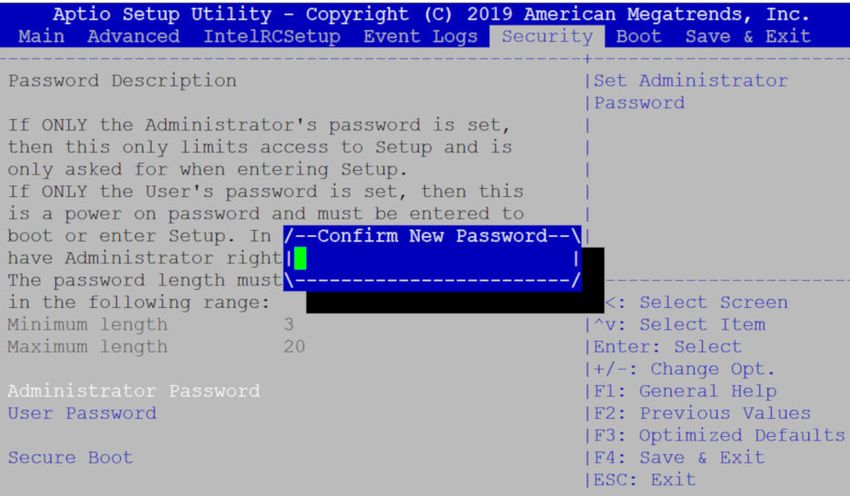This screenshot has height=496, width=850.
Task: Click the Minimum length value 3
Action: tap(288, 325)
